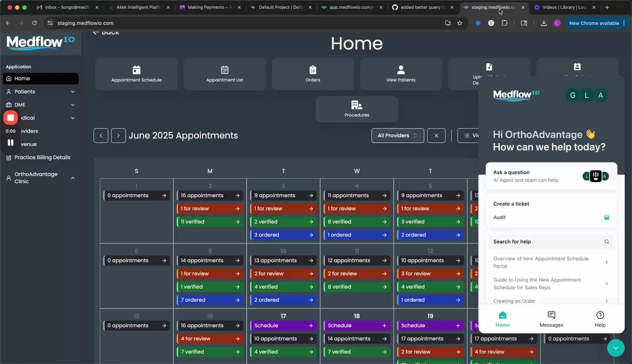Image resolution: width=632 pixels, height=364 pixels.
Task: Clear the provider filter with X
Action: 436,136
